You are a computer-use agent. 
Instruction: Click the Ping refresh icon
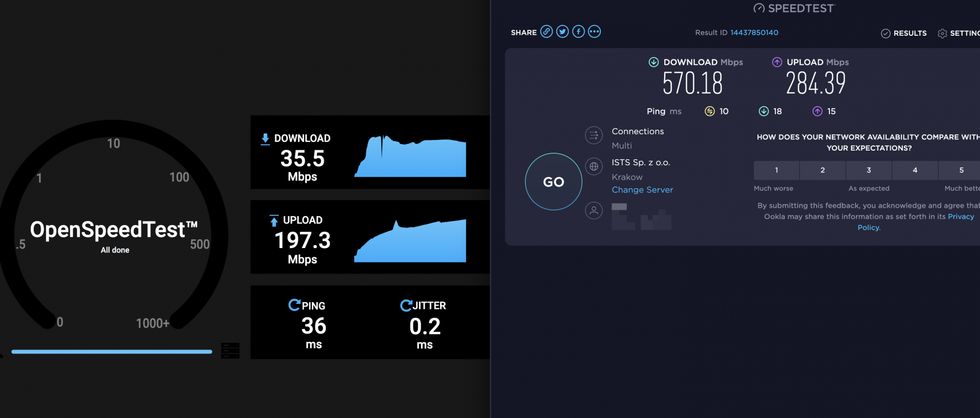(294, 305)
